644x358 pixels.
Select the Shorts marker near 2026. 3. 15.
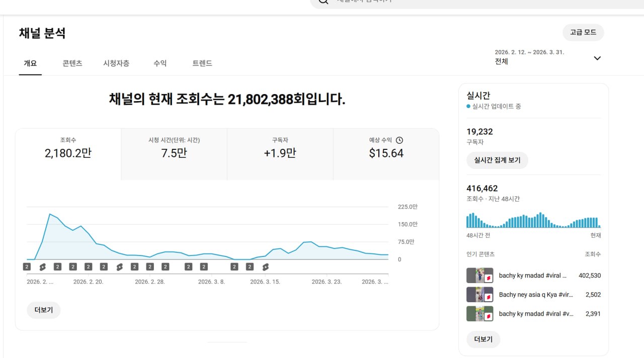click(265, 267)
